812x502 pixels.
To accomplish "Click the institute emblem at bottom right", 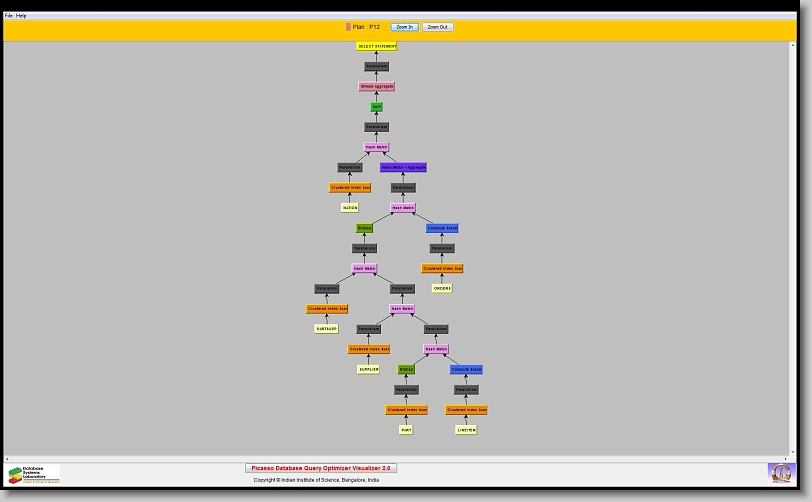I will (x=779, y=472).
